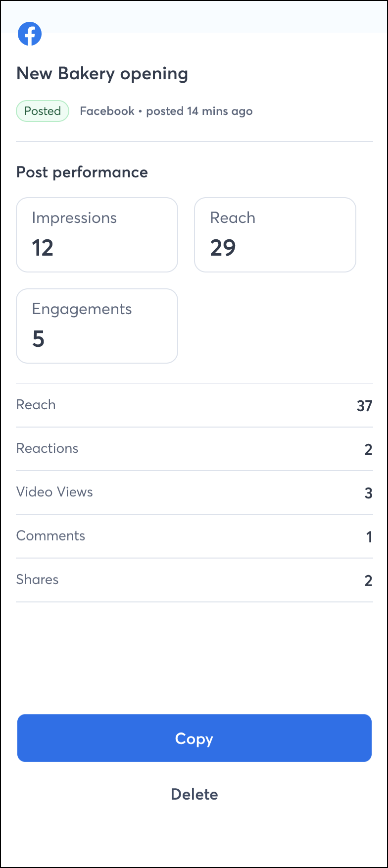
Task: Click the Shares count value 2
Action: (368, 580)
